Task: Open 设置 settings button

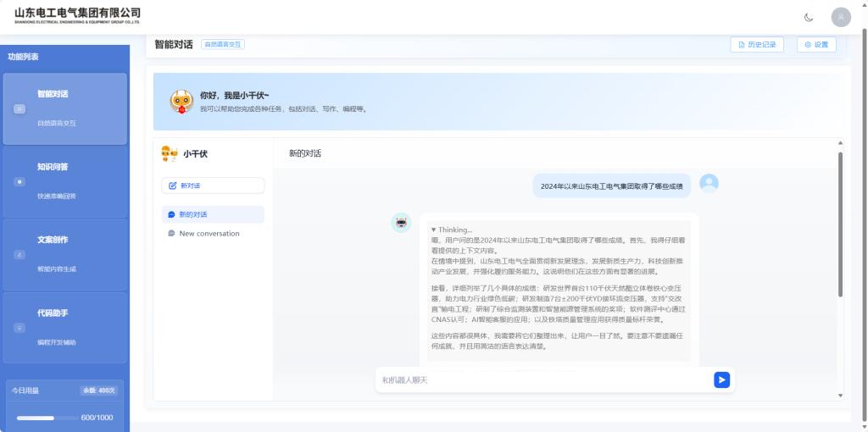Action: 816,45
